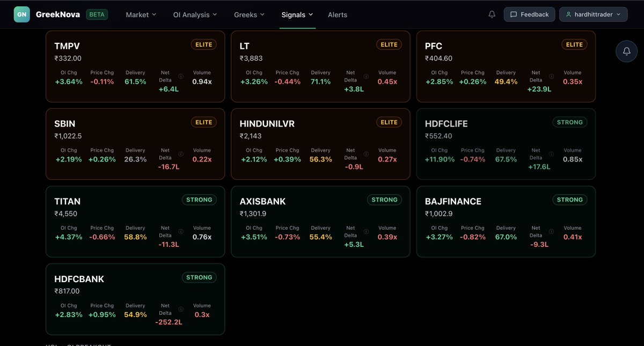Click STRONG badge on AXISBANK card
The width and height of the screenshot is (644, 346).
coord(385,200)
